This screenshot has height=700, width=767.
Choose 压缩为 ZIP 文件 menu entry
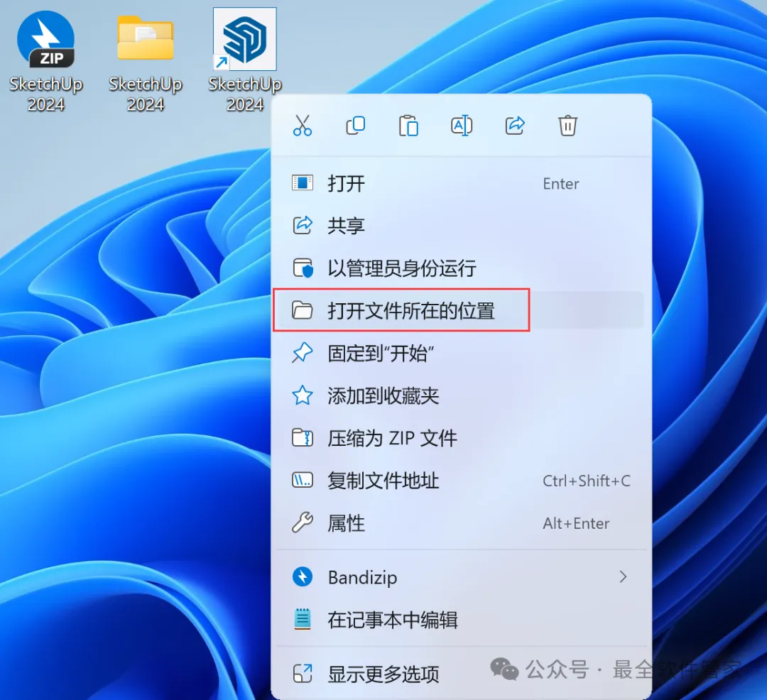pyautogui.click(x=462, y=438)
